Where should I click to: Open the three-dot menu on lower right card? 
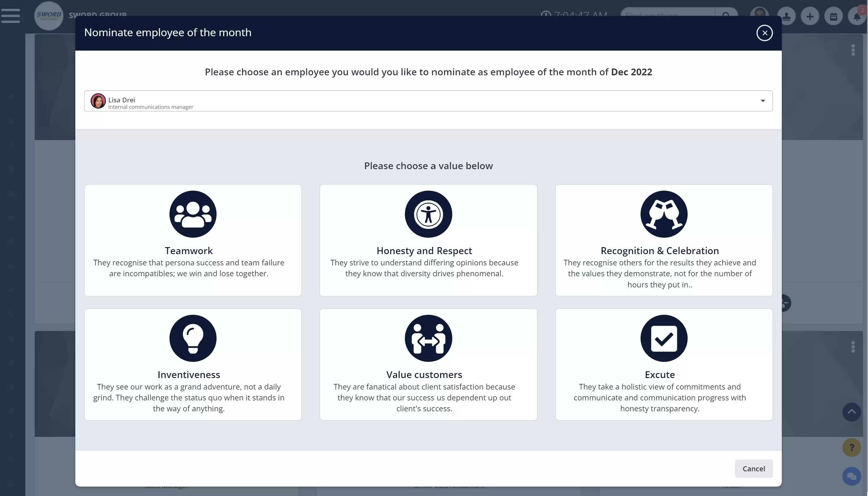pos(853,347)
